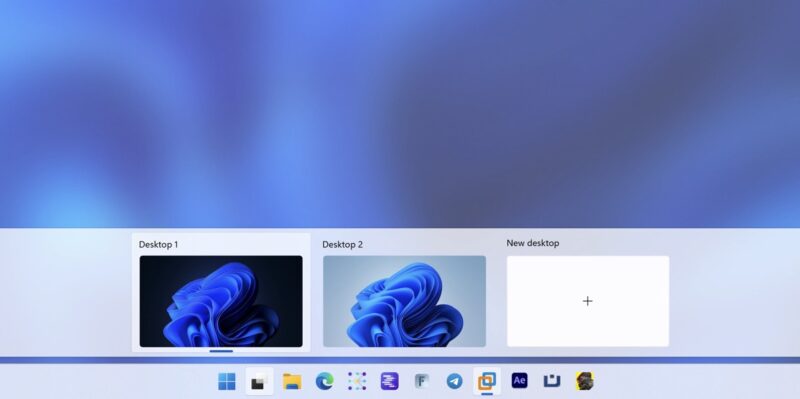Open the purple lines app icon
Screen dimensions: 800x399
click(x=389, y=381)
